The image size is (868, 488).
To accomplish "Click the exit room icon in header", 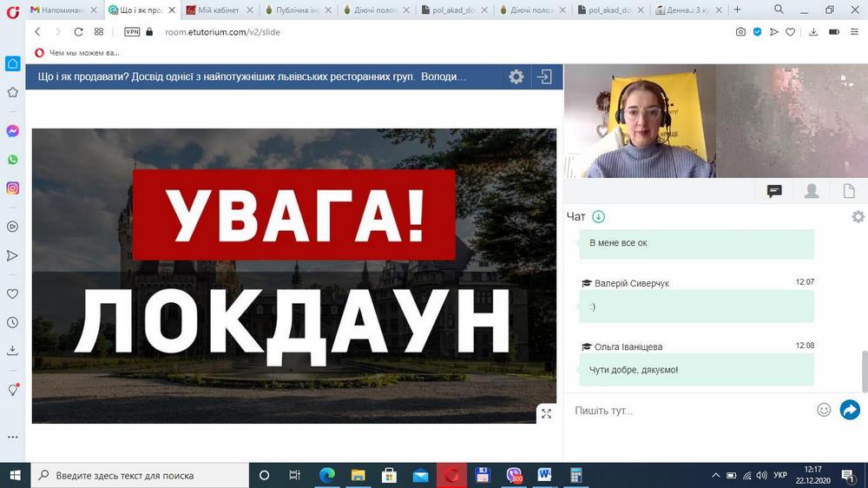I will click(544, 76).
